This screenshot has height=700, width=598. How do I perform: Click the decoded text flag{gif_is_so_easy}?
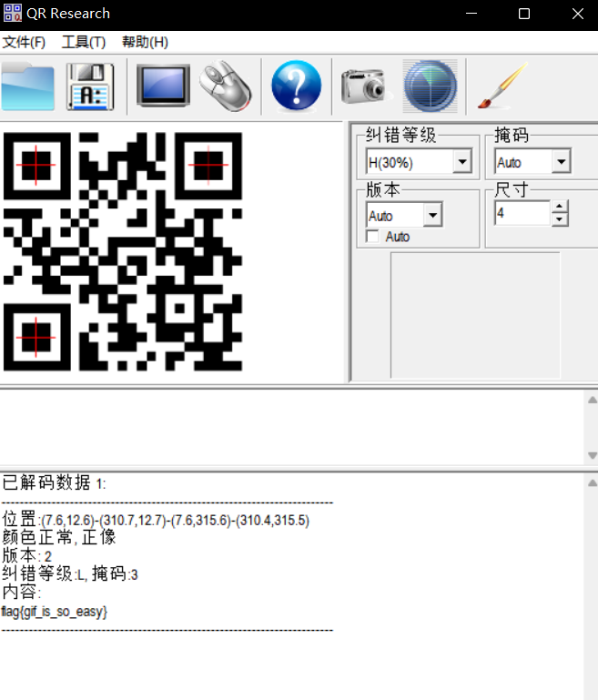pyautogui.click(x=54, y=611)
